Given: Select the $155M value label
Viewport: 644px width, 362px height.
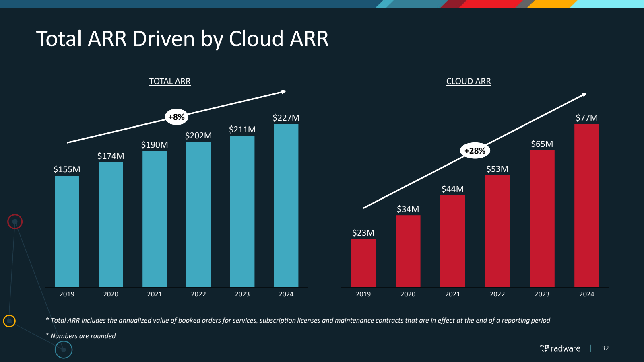Looking at the screenshot, I should (x=67, y=169).
